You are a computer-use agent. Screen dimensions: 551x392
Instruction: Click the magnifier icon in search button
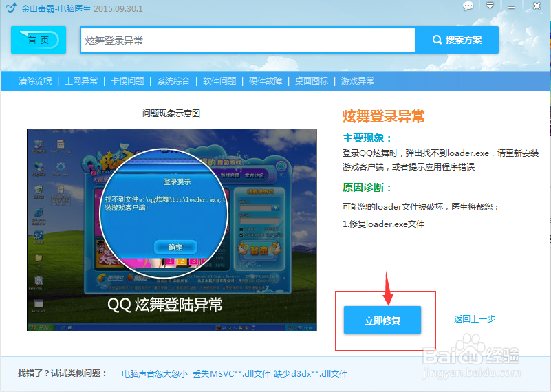tap(437, 40)
